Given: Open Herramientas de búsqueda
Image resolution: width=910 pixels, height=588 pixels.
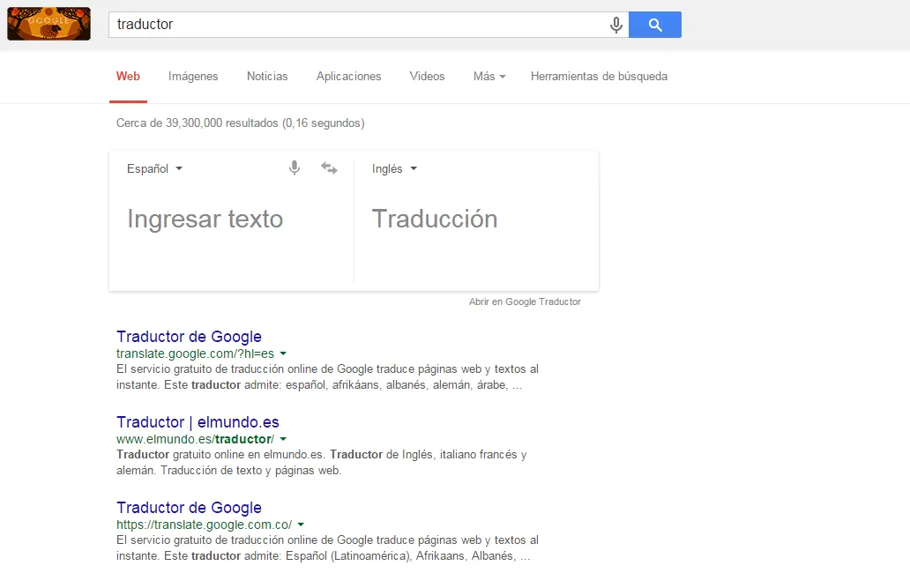Looking at the screenshot, I should click(x=599, y=76).
